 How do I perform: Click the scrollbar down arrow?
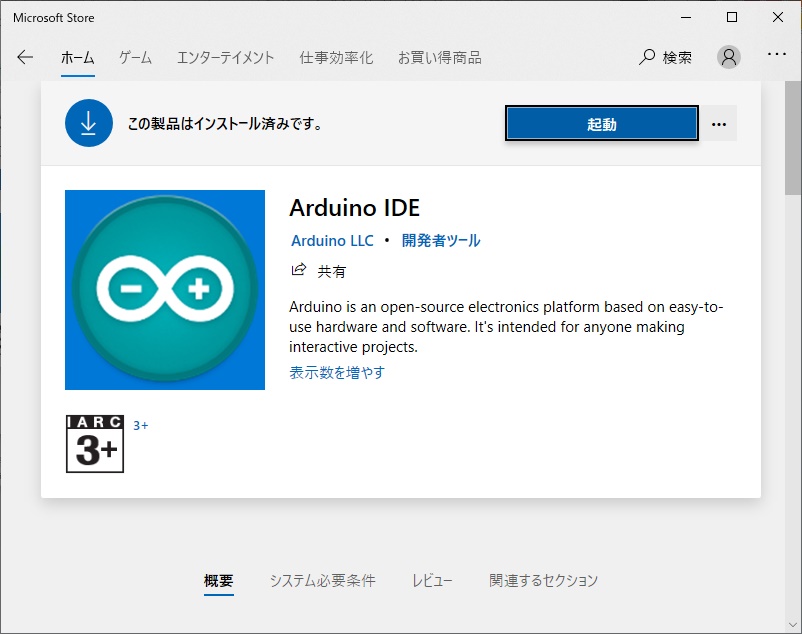(793, 625)
